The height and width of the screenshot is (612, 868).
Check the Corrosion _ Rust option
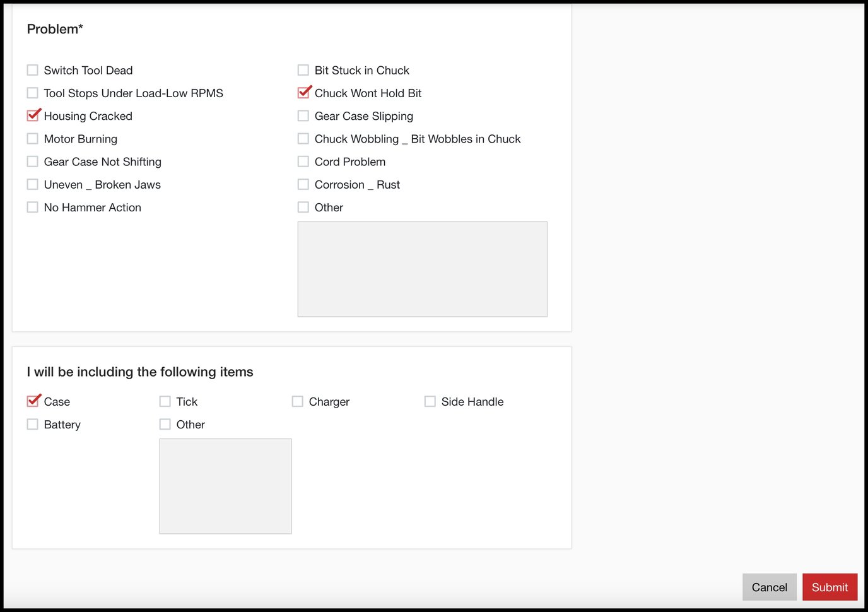[303, 184]
